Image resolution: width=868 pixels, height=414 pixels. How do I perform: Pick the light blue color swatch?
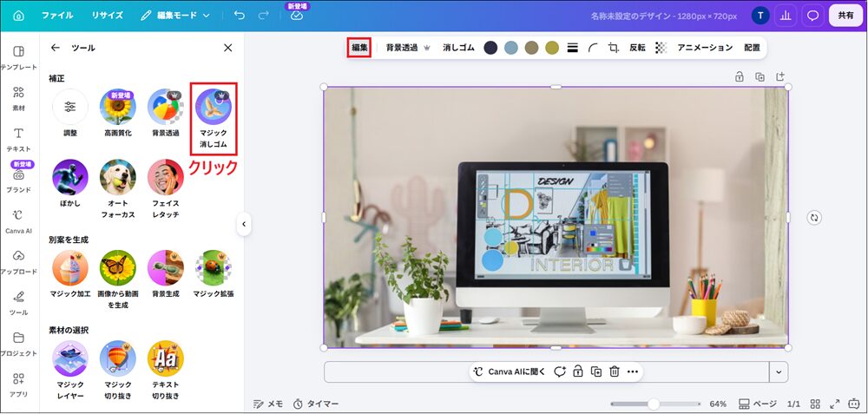[511, 48]
